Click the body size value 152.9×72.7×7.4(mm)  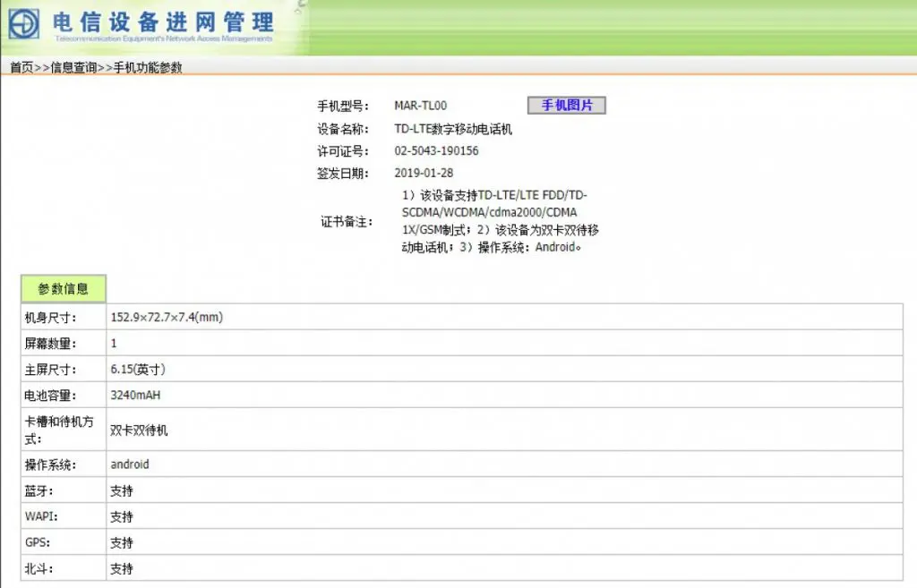167,318
